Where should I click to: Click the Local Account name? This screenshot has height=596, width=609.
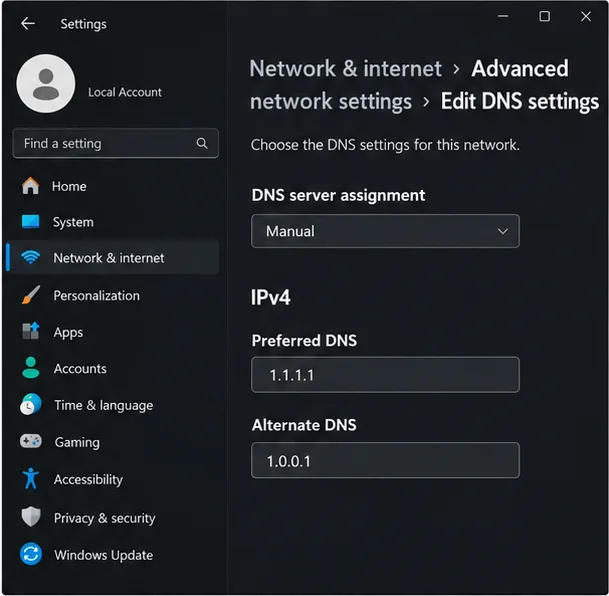(x=125, y=92)
